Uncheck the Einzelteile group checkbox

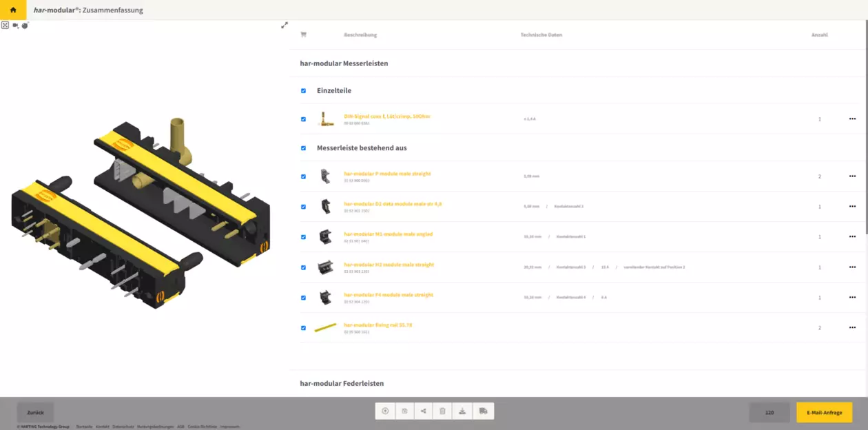pyautogui.click(x=303, y=91)
